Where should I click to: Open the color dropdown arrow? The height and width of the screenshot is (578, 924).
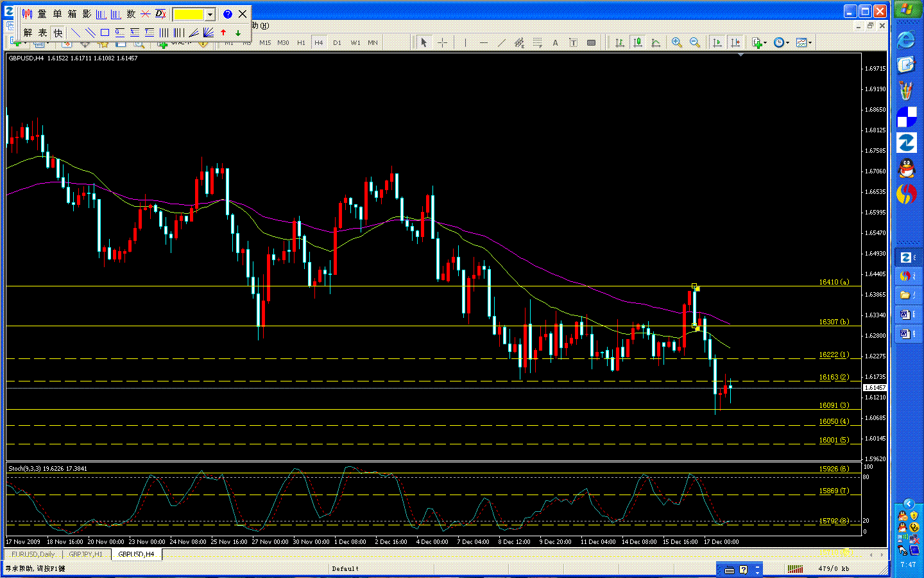(x=210, y=14)
